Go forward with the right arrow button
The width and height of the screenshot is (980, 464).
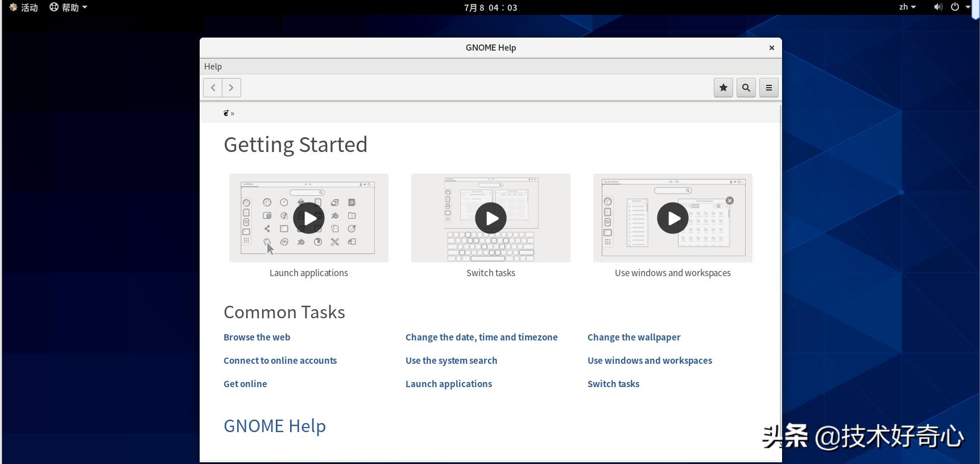coord(231,88)
